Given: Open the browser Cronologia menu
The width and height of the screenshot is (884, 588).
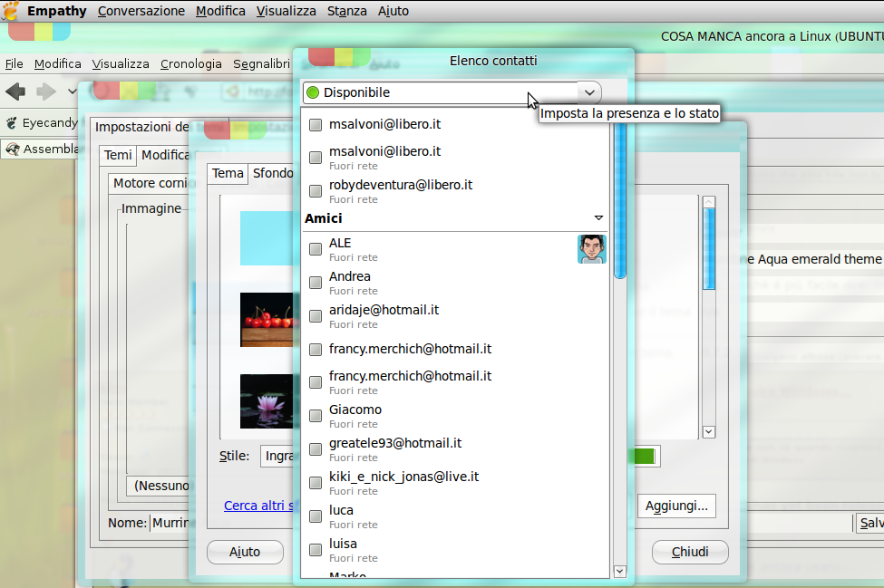Looking at the screenshot, I should click(190, 64).
